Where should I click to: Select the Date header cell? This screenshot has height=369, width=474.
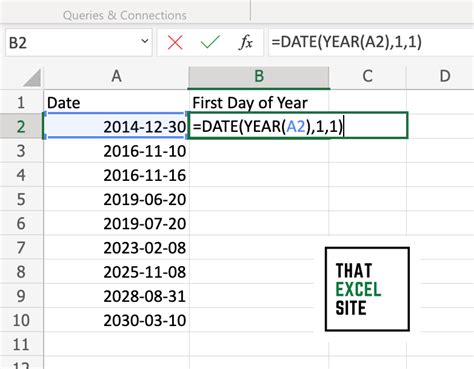click(116, 102)
